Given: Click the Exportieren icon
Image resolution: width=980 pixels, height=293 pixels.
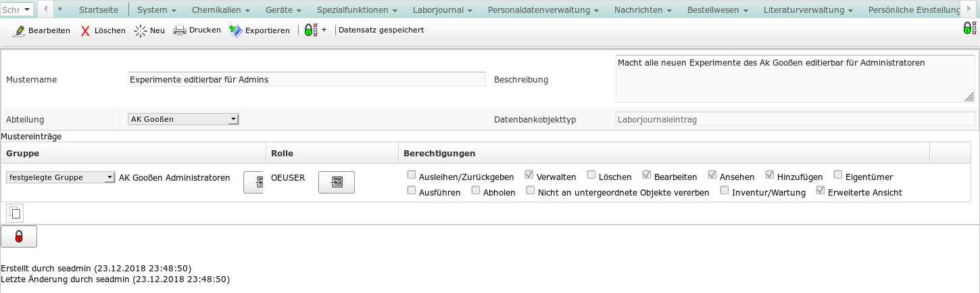Looking at the screenshot, I should coord(235,30).
